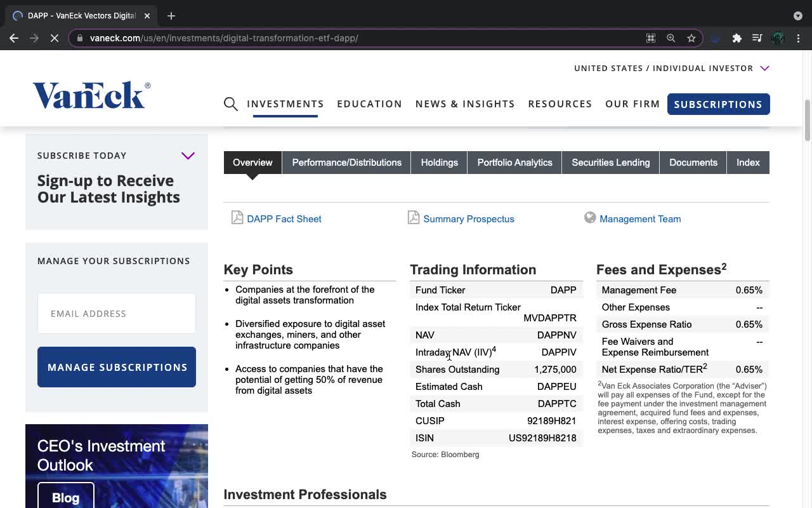Click the Management Team globe icon
This screenshot has width=812, height=508.
pos(590,218)
